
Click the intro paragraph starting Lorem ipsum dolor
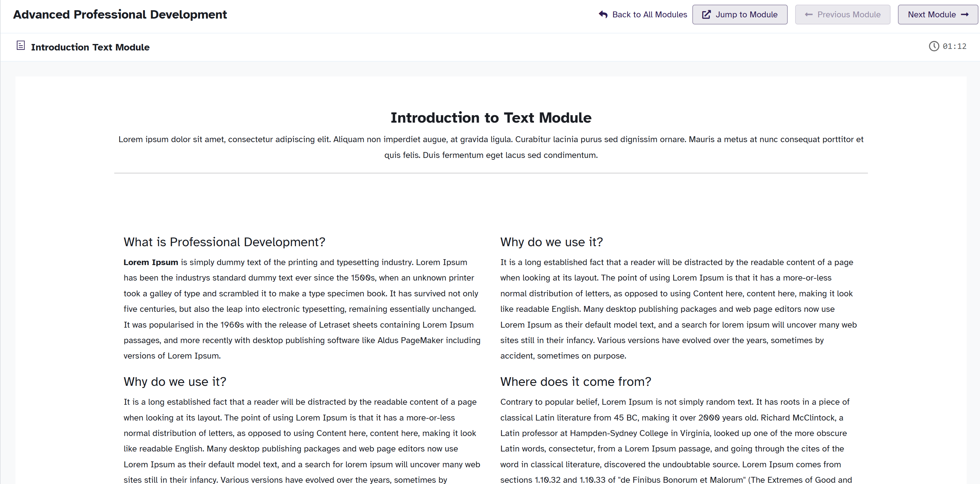click(491, 147)
